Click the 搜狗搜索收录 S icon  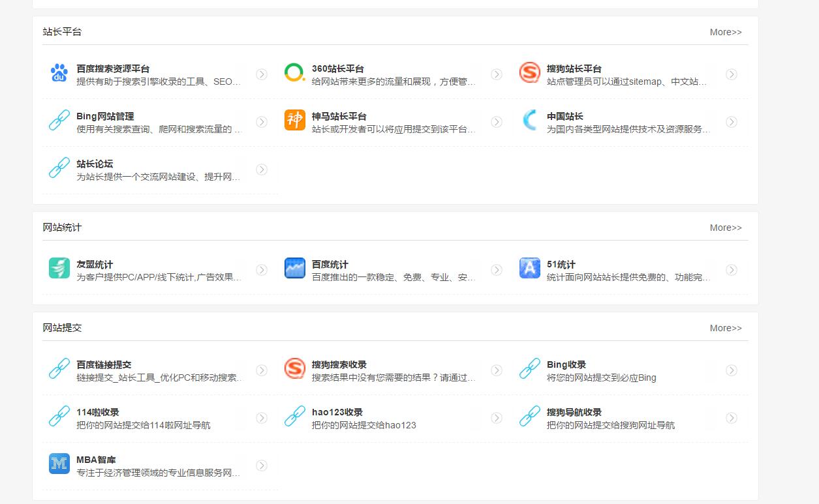point(294,369)
